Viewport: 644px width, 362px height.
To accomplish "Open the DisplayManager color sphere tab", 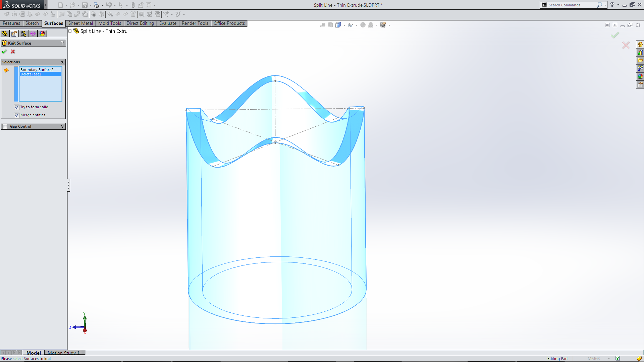I will coord(42,34).
